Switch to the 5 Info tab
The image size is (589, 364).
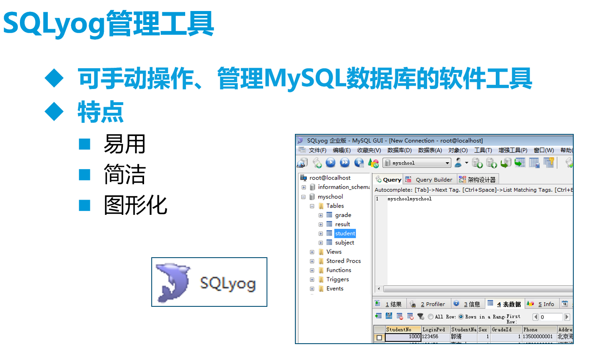pyautogui.click(x=541, y=304)
